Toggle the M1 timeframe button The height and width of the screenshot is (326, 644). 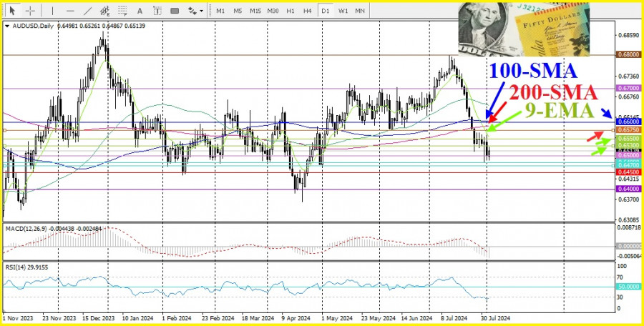pyautogui.click(x=220, y=11)
